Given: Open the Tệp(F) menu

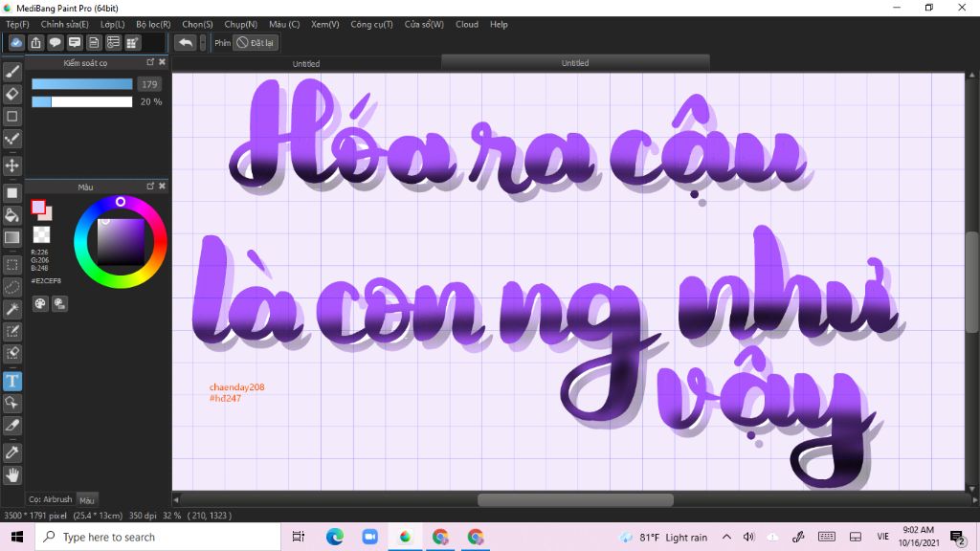Looking at the screenshot, I should 17,24.
